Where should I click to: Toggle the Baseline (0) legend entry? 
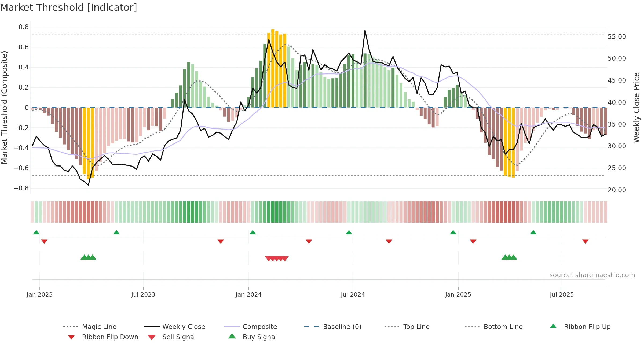pos(333,327)
